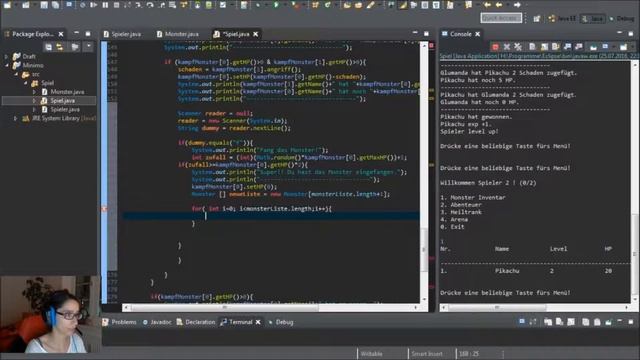Image resolution: width=640 pixels, height=360 pixels.
Task: Toggle Scroll Lock in Console toolbar
Action: tap(544, 47)
